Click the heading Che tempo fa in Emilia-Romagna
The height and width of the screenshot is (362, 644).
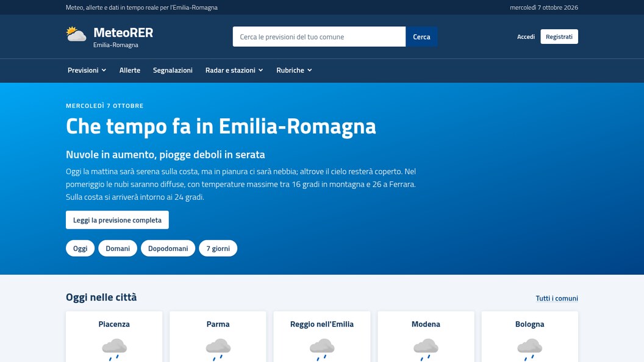click(221, 126)
